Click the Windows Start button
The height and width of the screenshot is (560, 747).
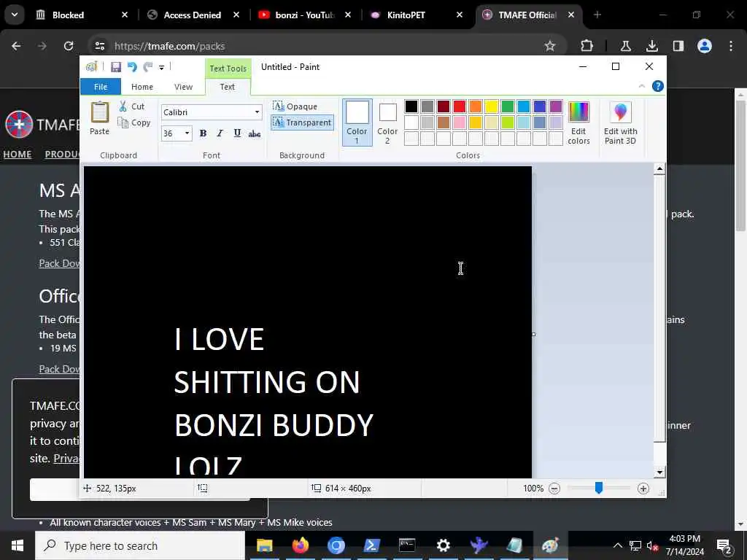point(18,545)
